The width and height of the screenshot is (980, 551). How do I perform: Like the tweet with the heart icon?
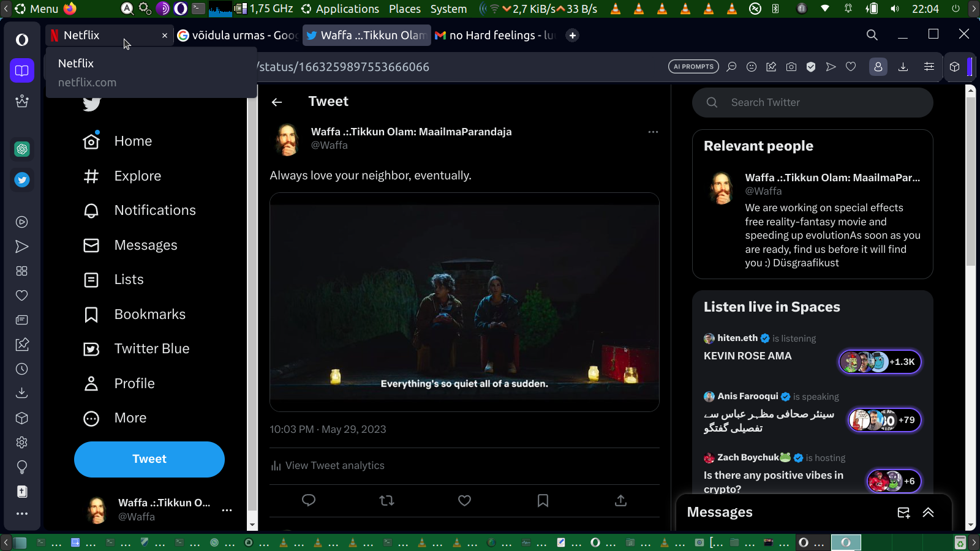pos(465,501)
